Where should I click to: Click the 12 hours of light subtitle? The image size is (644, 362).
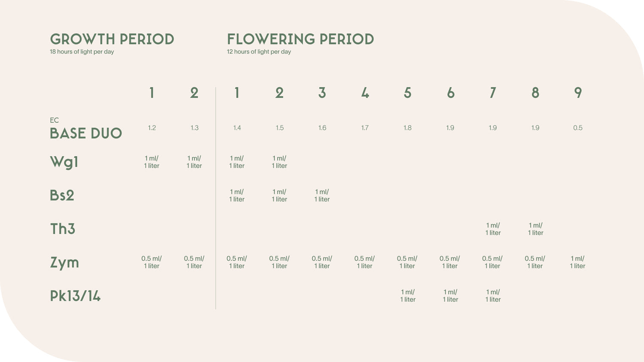(259, 52)
